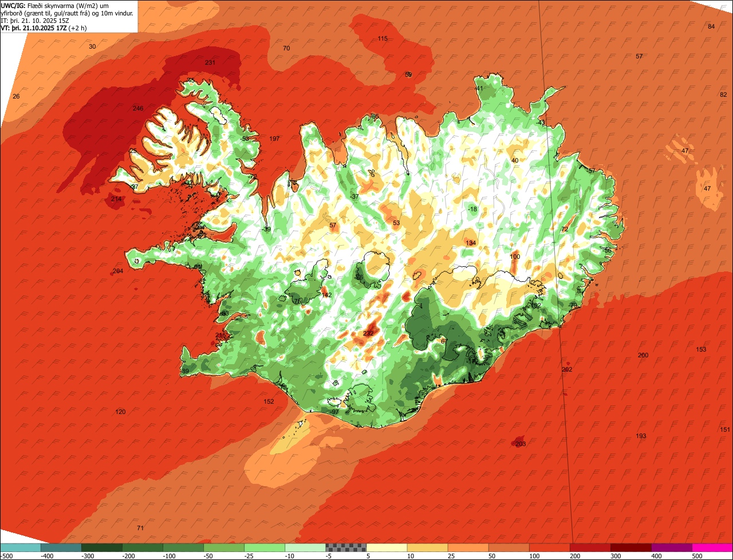733x560 pixels.
Task: Select the map value -39
Action: click(266, 229)
